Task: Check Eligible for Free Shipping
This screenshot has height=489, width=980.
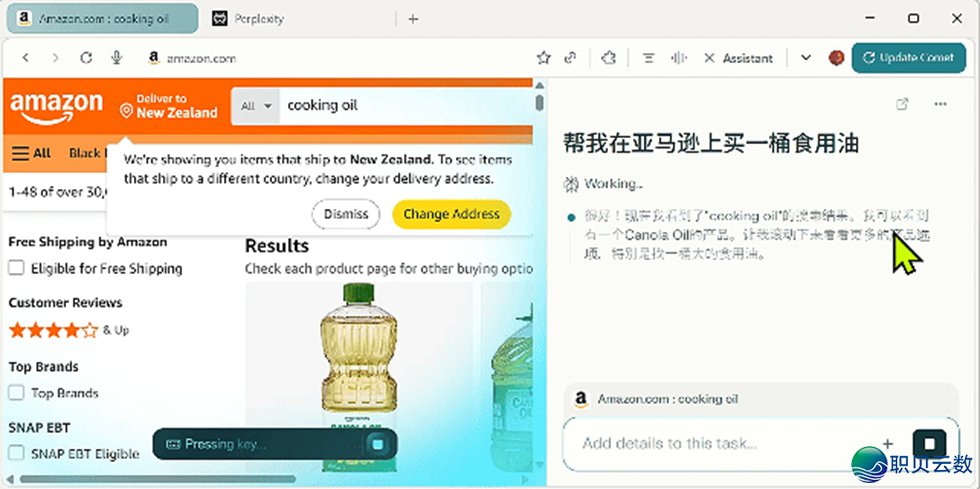Action: 16,268
